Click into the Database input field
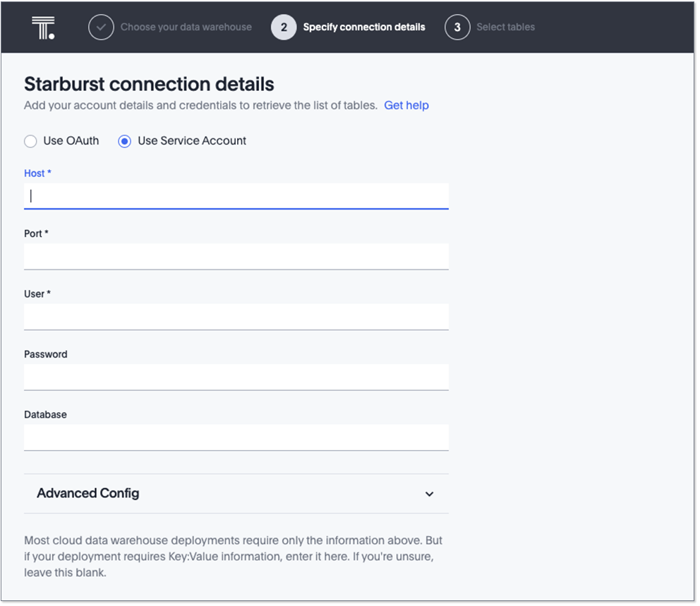This screenshot has width=700, height=606. (236, 437)
